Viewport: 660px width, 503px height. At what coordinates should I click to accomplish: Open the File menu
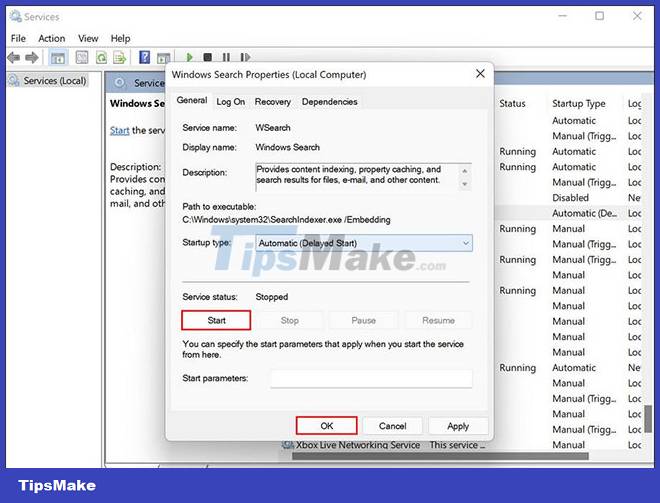[x=18, y=38]
